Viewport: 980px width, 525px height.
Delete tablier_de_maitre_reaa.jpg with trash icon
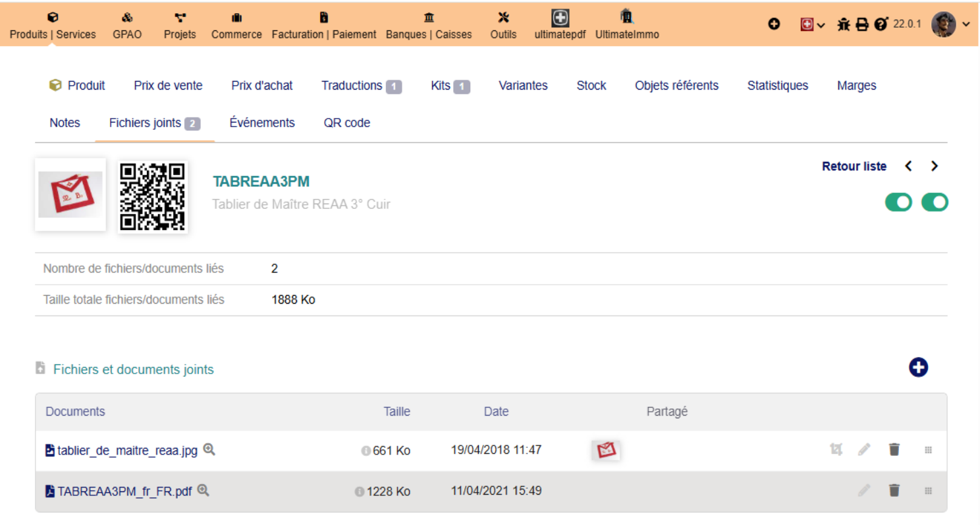point(894,450)
